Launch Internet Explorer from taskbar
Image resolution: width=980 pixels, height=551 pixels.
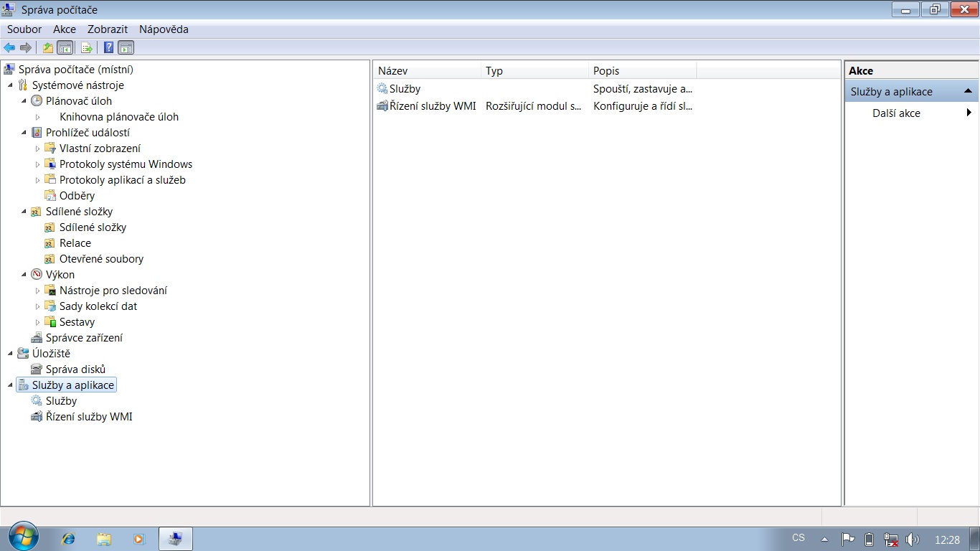(69, 539)
